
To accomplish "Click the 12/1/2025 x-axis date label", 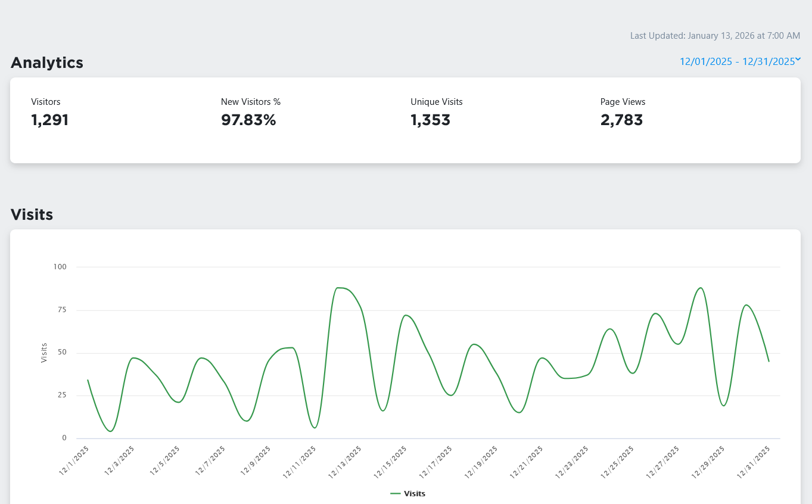I will pos(74,461).
